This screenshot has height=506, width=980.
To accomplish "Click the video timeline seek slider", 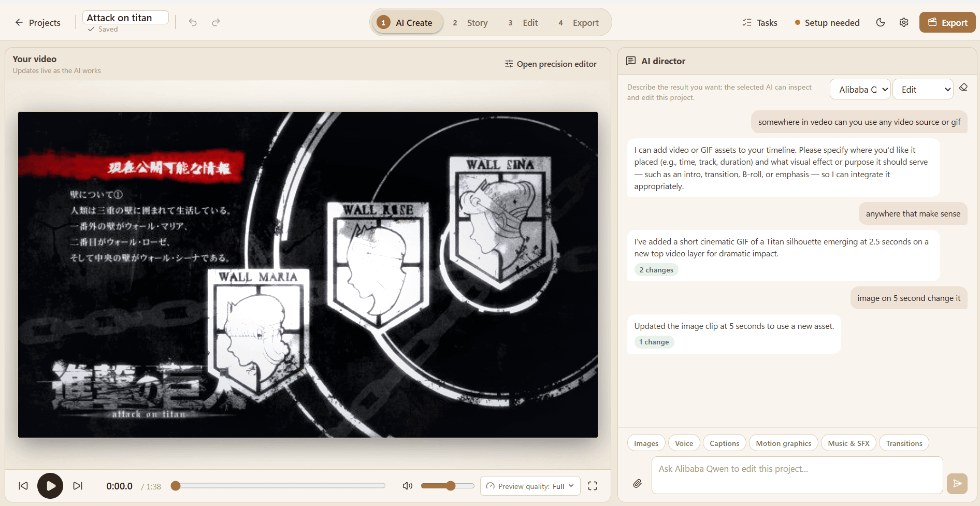I will pos(278,486).
